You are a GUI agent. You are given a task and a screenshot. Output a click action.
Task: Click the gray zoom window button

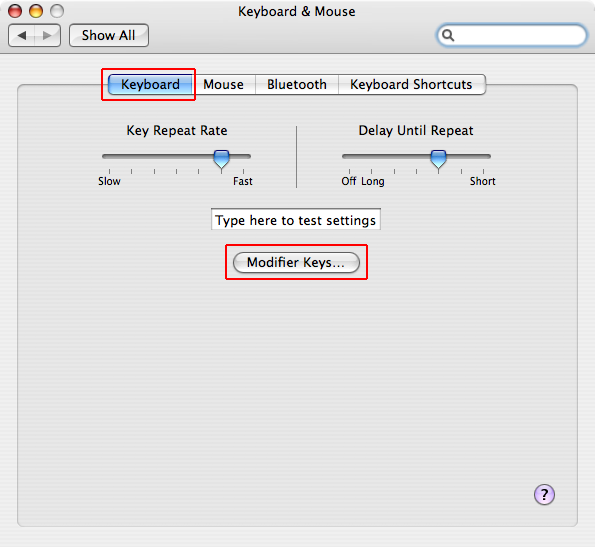57,11
